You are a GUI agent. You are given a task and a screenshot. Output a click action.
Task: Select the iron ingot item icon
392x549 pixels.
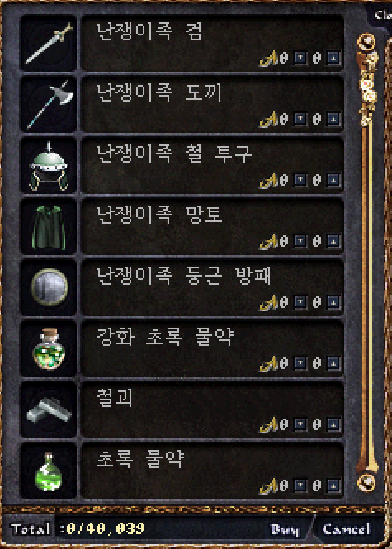click(49, 409)
